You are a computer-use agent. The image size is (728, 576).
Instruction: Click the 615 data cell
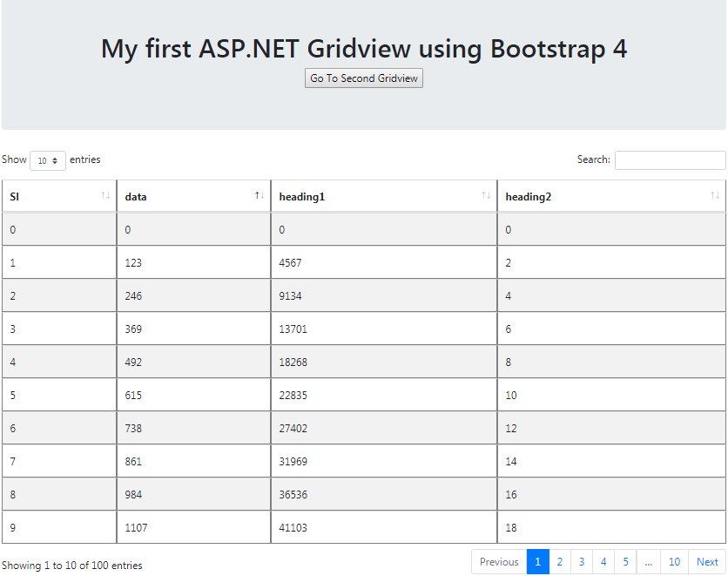pos(193,395)
